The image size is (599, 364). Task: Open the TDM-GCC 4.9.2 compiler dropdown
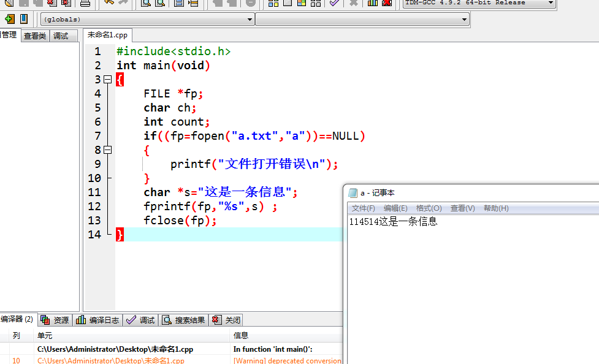coord(479,2)
